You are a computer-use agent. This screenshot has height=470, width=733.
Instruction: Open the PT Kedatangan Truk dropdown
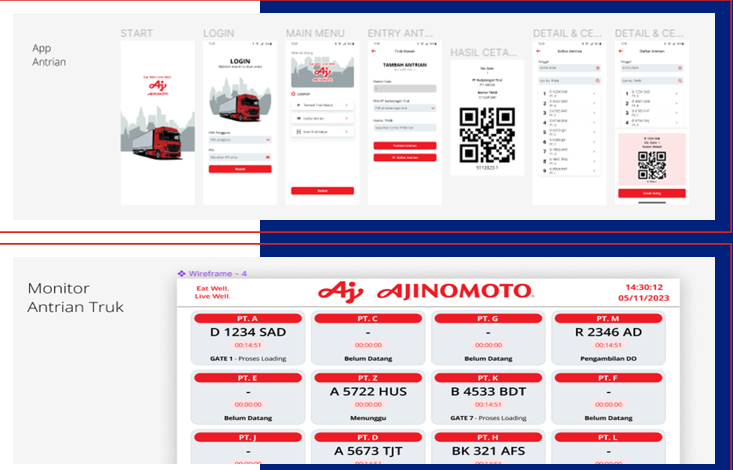[404, 108]
